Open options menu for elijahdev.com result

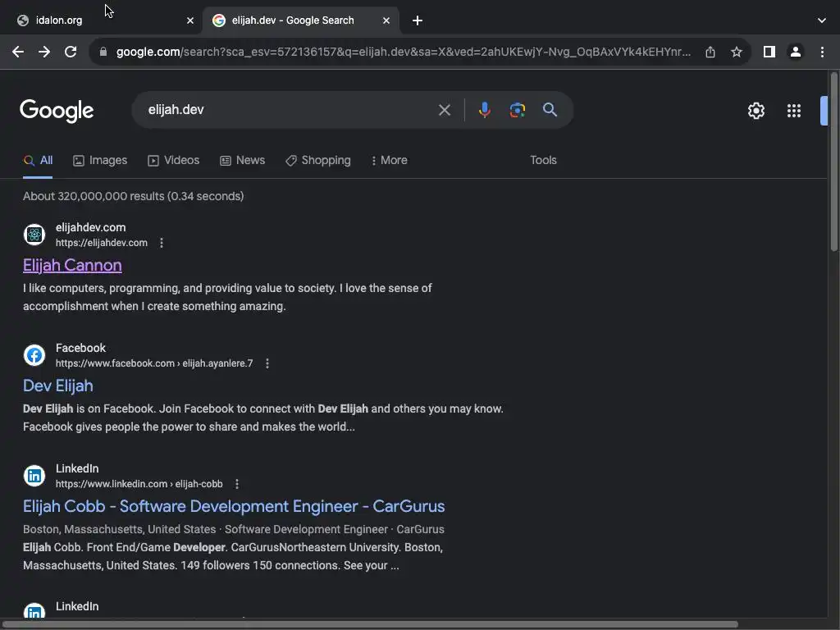[x=162, y=243]
